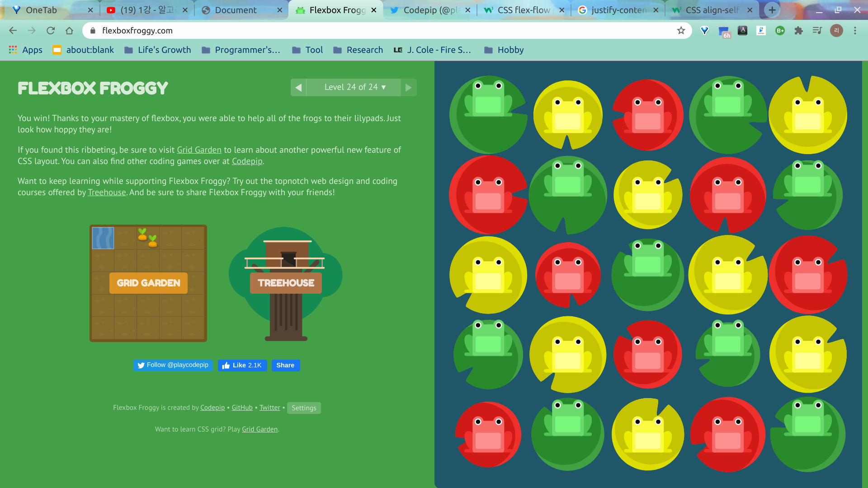Open the Chrome Extensions puzzle icon
Viewport: 868px width, 488px height.
[x=798, y=31]
